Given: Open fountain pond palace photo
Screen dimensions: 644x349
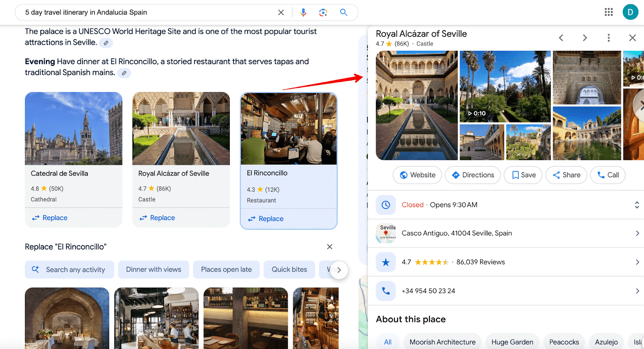Looking at the screenshot, I should [x=587, y=133].
